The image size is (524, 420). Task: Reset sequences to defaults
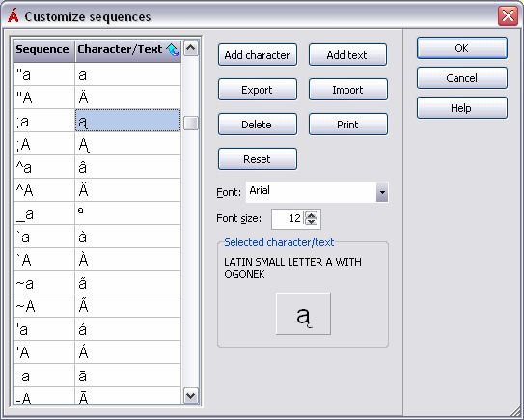point(258,159)
